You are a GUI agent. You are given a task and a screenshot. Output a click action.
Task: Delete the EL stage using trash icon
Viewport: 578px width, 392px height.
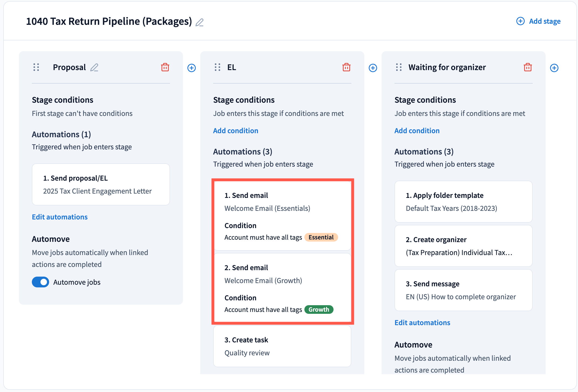(346, 67)
